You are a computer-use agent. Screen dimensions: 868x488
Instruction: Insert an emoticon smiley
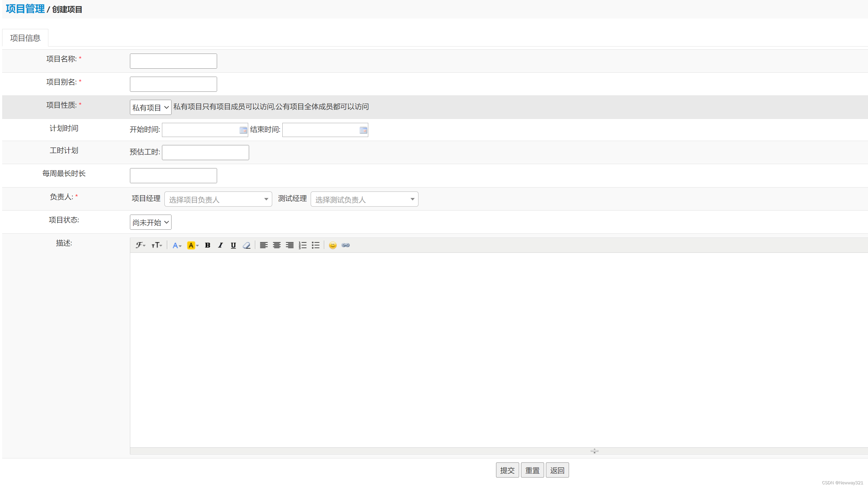[333, 245]
